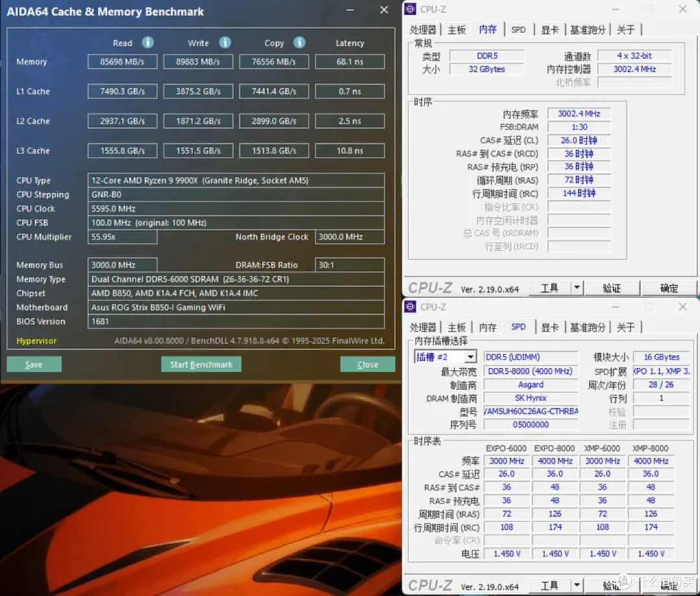Select 内存 tab in upper CPU-Z window

[488, 29]
